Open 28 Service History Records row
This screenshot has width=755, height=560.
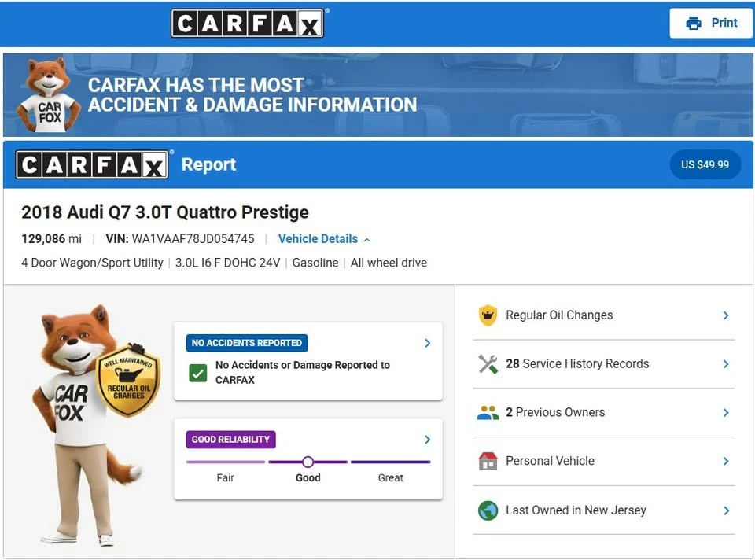point(604,364)
